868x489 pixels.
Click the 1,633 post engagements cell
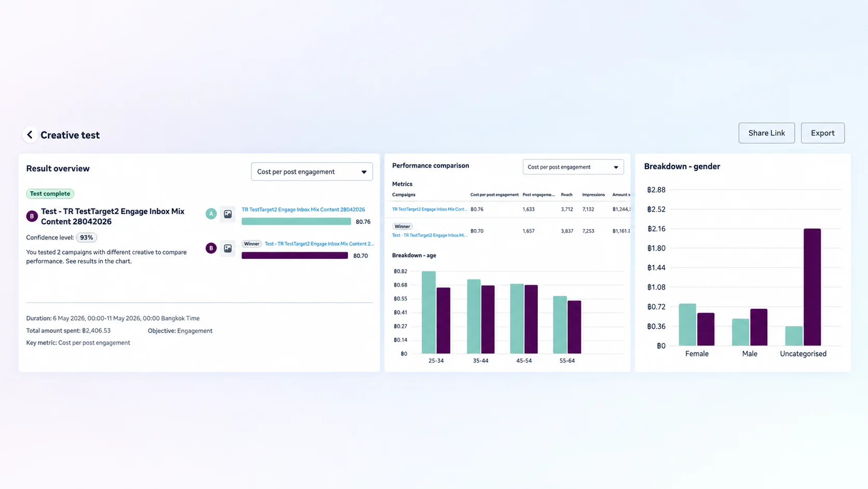click(528, 209)
